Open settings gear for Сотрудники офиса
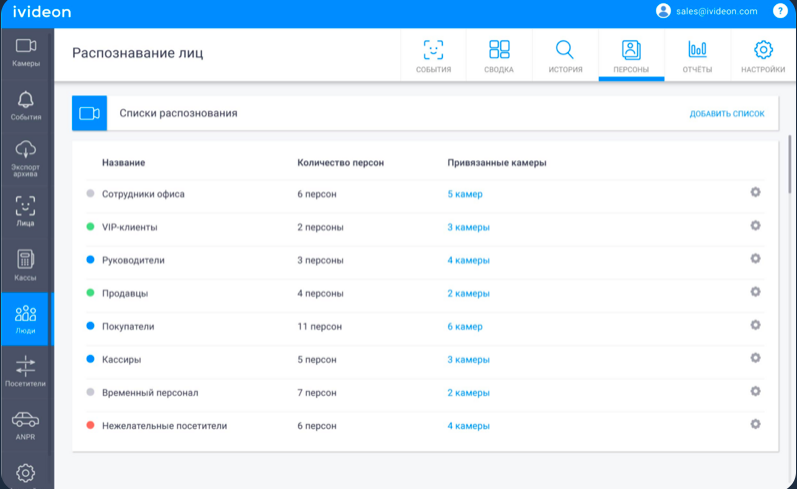This screenshot has width=797, height=489. [755, 192]
